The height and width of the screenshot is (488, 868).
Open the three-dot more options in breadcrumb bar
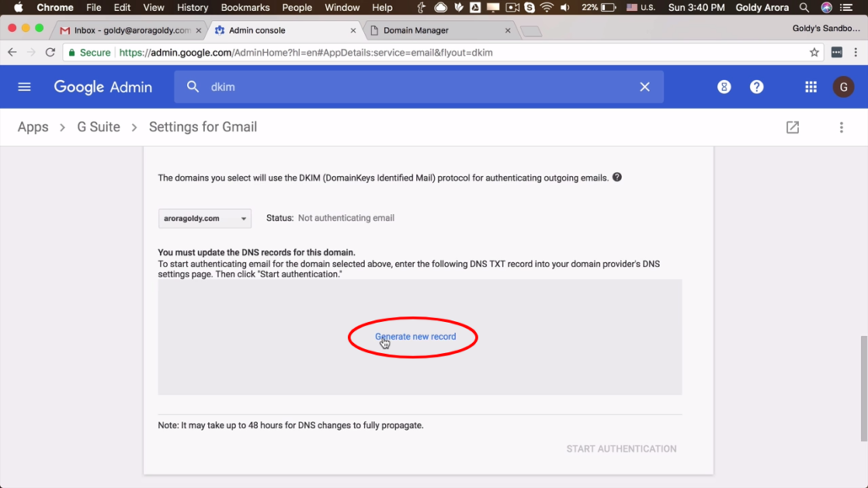coord(841,127)
